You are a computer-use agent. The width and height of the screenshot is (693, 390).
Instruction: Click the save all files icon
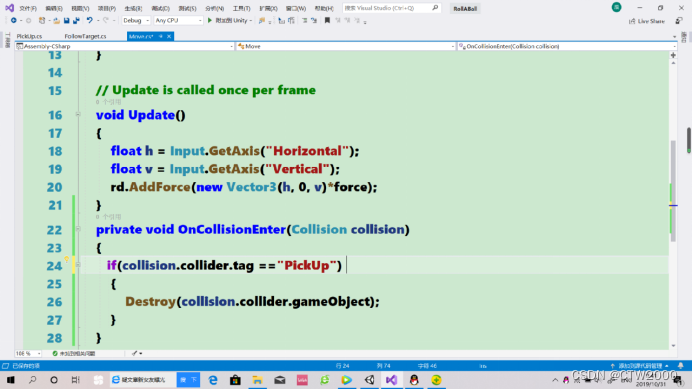click(76, 20)
